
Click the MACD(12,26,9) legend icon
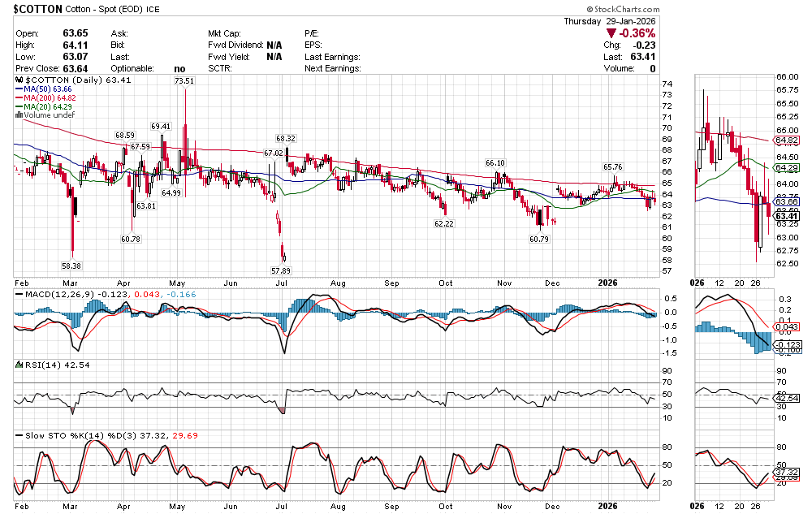[19, 292]
